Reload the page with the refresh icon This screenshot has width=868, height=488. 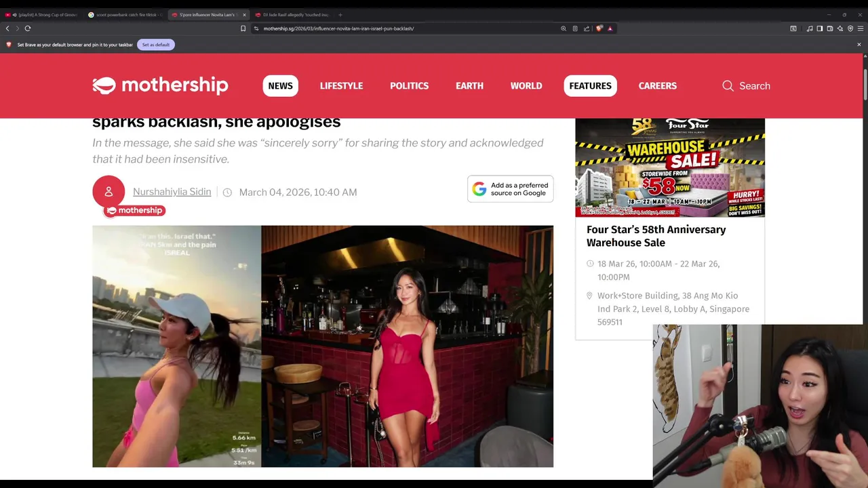coord(28,28)
